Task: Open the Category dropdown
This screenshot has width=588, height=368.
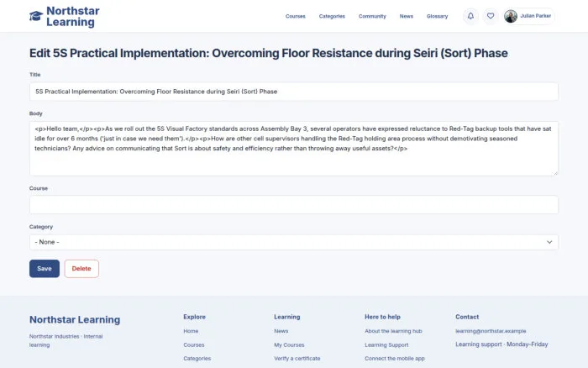Action: tap(294, 242)
